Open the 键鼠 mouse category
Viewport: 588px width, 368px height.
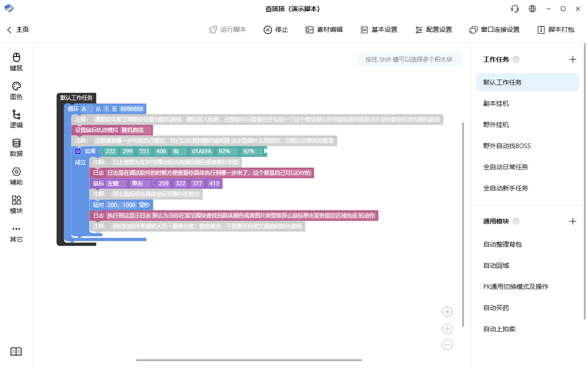tap(16, 62)
